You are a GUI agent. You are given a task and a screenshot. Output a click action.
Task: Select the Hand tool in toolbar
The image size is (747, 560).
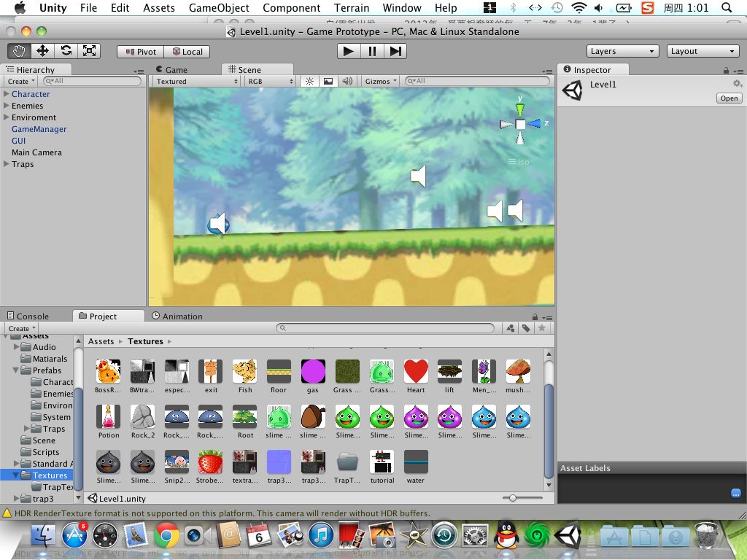(x=19, y=51)
